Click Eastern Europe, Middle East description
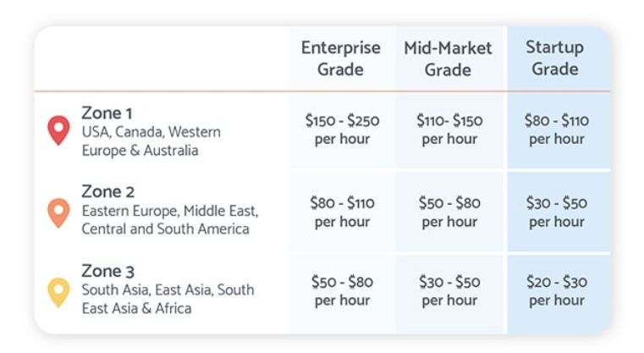This screenshot has height=353, width=644. click(x=169, y=219)
